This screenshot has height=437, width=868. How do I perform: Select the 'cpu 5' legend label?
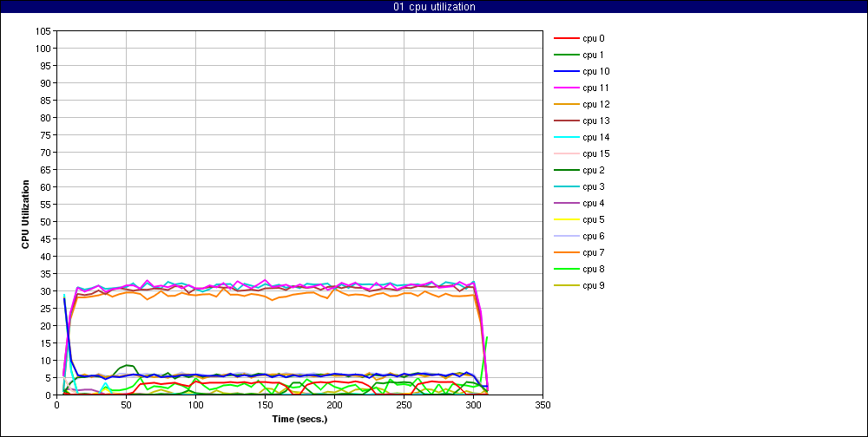pos(593,219)
